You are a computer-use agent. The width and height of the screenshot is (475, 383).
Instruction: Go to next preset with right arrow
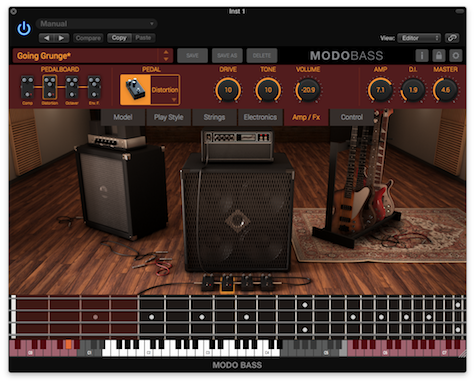(62, 38)
